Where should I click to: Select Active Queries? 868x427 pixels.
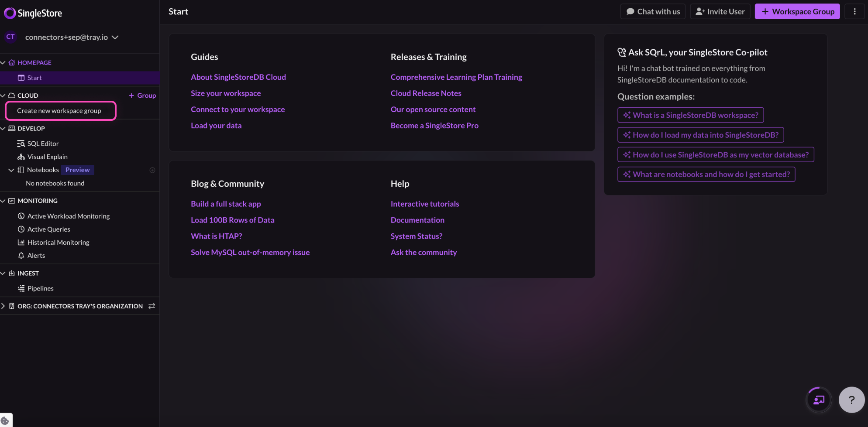[x=48, y=229]
